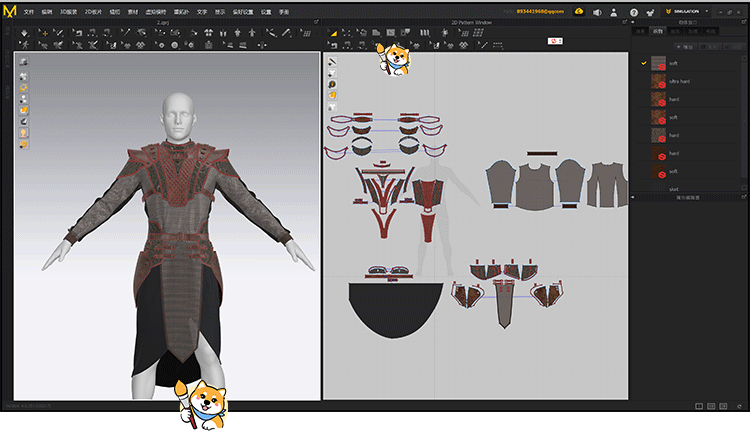Click the 893441968@qq.com account link

pos(538,11)
